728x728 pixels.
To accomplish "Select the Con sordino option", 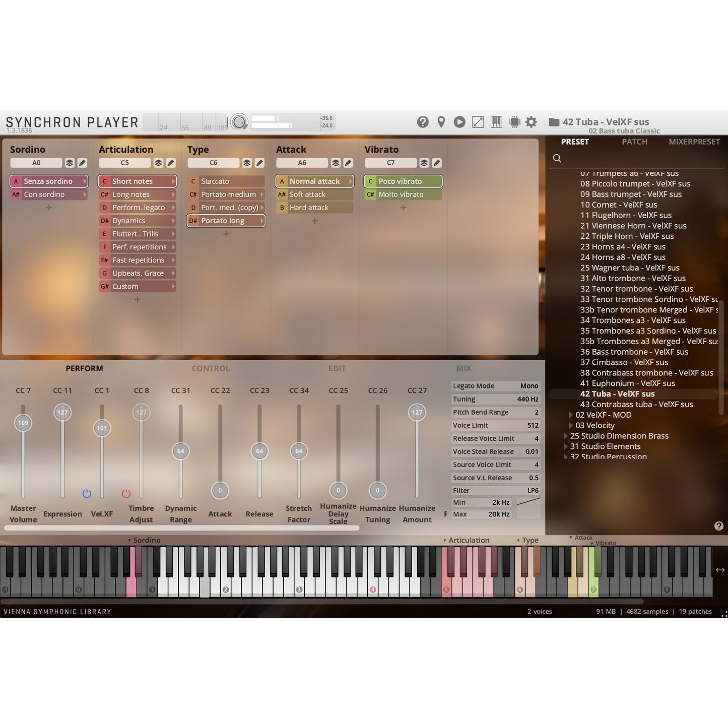I will click(x=48, y=194).
